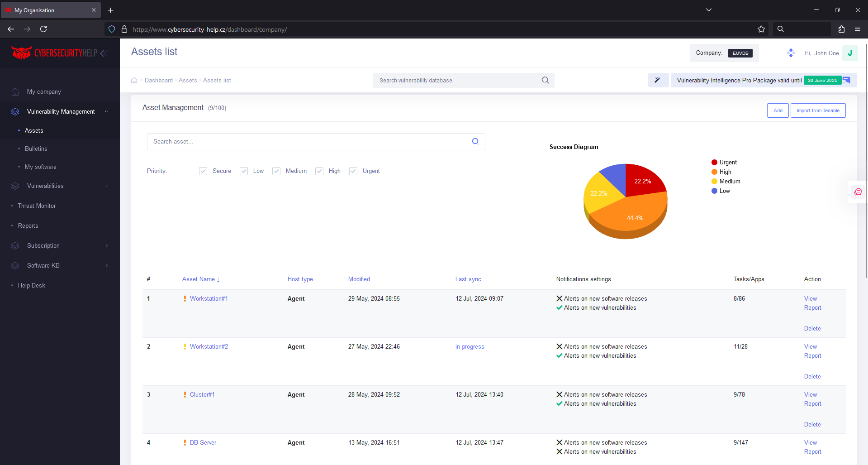This screenshot has height=465, width=868.
Task: Expand the Subscription menu section
Action: (x=106, y=245)
